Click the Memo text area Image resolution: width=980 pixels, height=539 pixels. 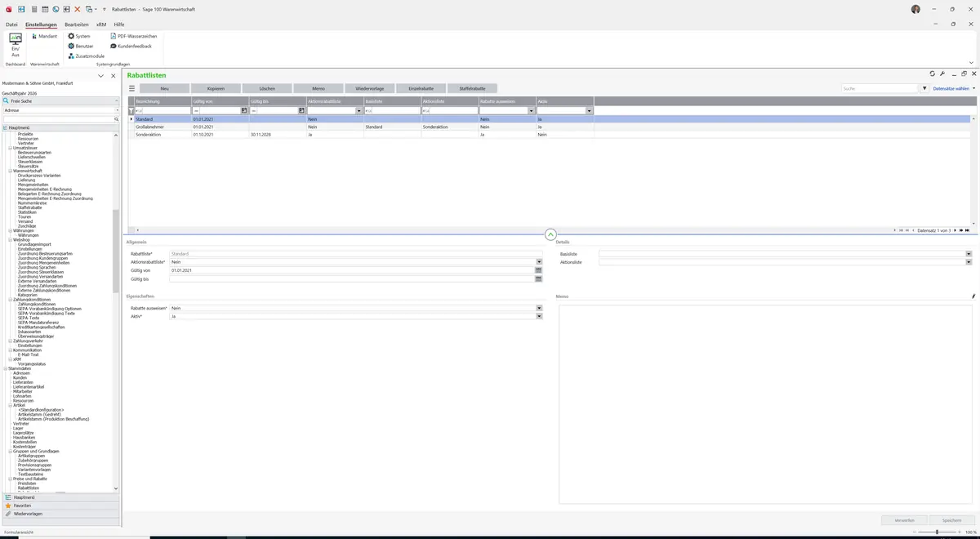(766, 403)
